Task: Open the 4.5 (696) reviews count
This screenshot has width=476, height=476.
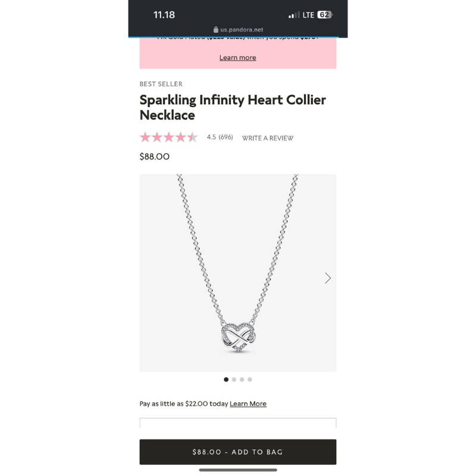Action: [x=220, y=137]
